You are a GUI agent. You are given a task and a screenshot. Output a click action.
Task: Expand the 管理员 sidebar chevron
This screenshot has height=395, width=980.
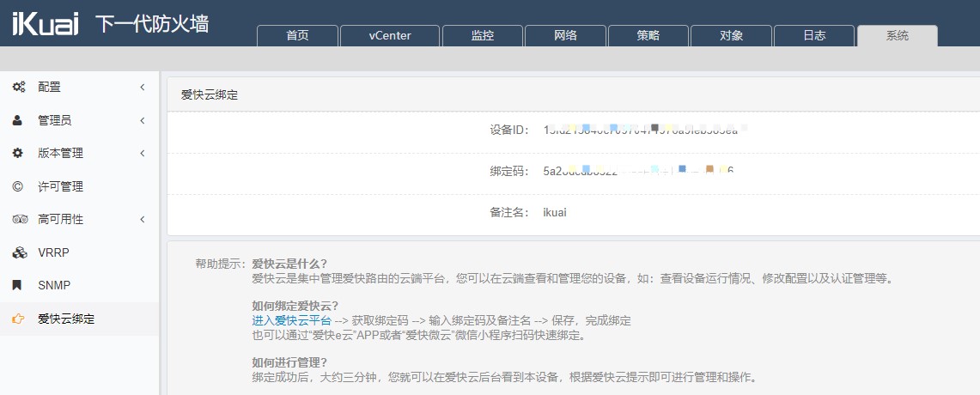point(142,120)
